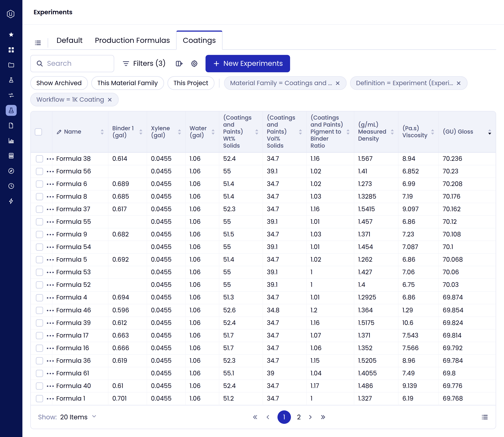The height and width of the screenshot is (437, 504).
Task: Open table settings gear icon
Action: [194, 64]
